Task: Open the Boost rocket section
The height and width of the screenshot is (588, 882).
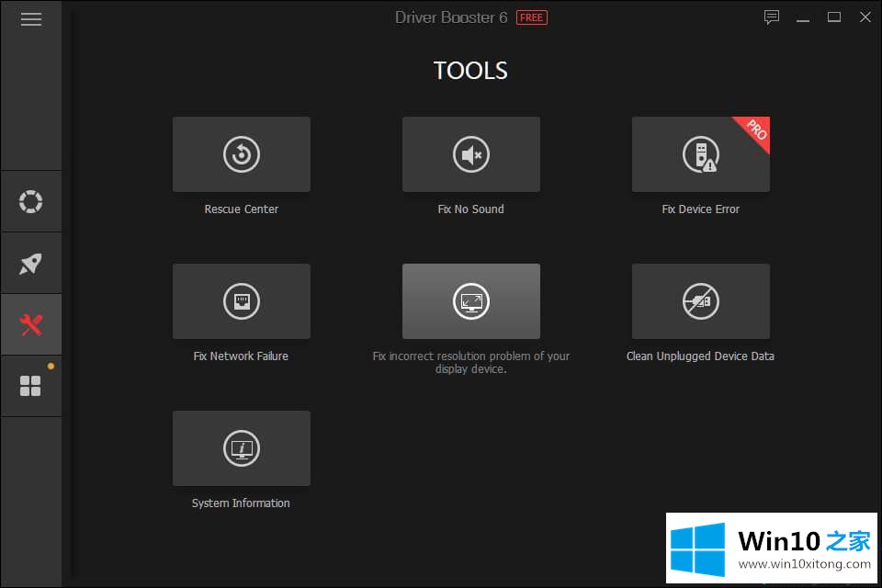Action: click(x=31, y=263)
